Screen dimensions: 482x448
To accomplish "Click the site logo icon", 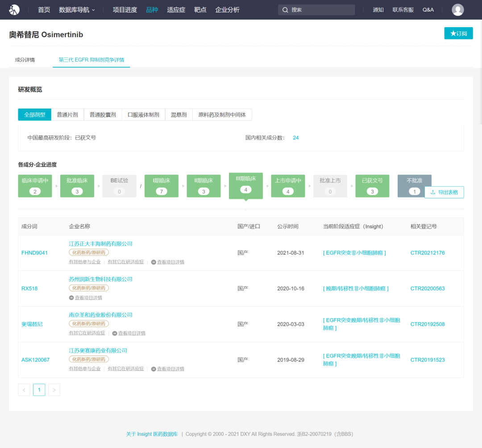I will coord(14,10).
